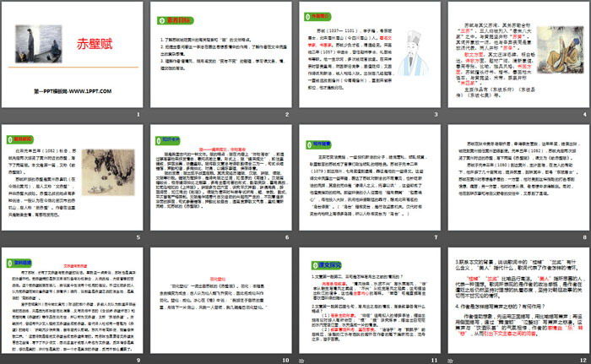Viewport: 591px width, 364px height.
Task: Select slide 4 with the seated scholar painting
Action: [x=518, y=55]
